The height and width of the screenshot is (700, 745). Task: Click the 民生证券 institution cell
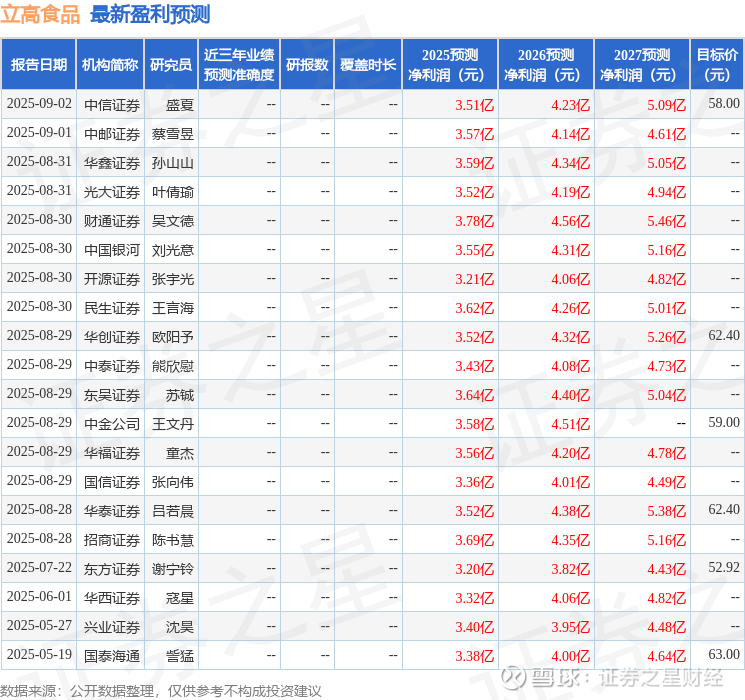pyautogui.click(x=112, y=308)
